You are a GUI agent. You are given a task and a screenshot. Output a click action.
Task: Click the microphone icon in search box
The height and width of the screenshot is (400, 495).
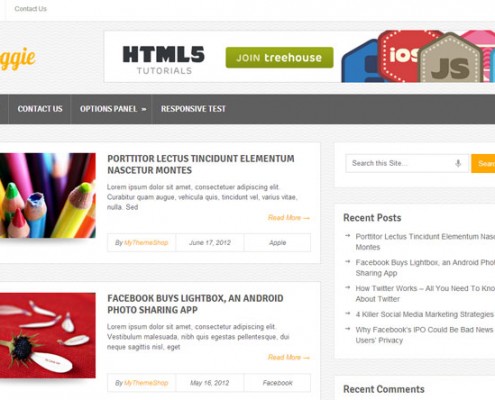[x=458, y=163]
